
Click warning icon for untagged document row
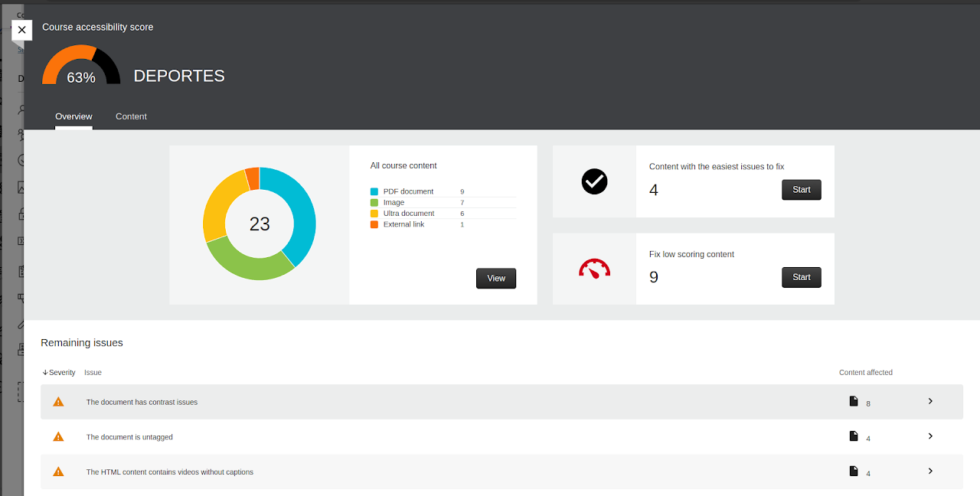pyautogui.click(x=58, y=437)
